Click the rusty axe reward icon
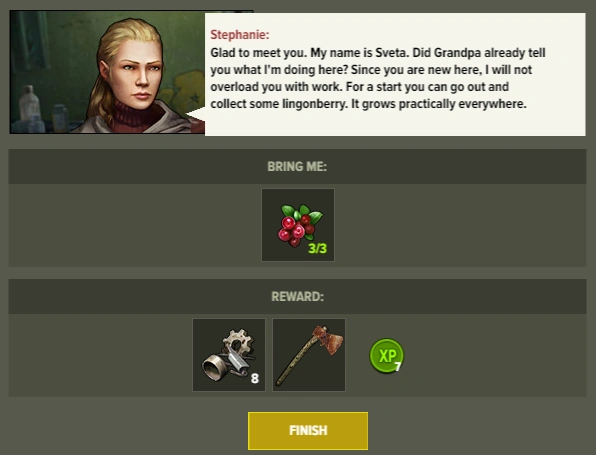596x455 pixels. tap(309, 355)
